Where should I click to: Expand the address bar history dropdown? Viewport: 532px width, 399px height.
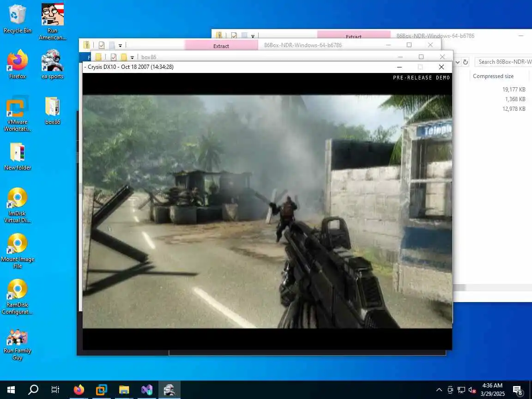click(x=457, y=62)
